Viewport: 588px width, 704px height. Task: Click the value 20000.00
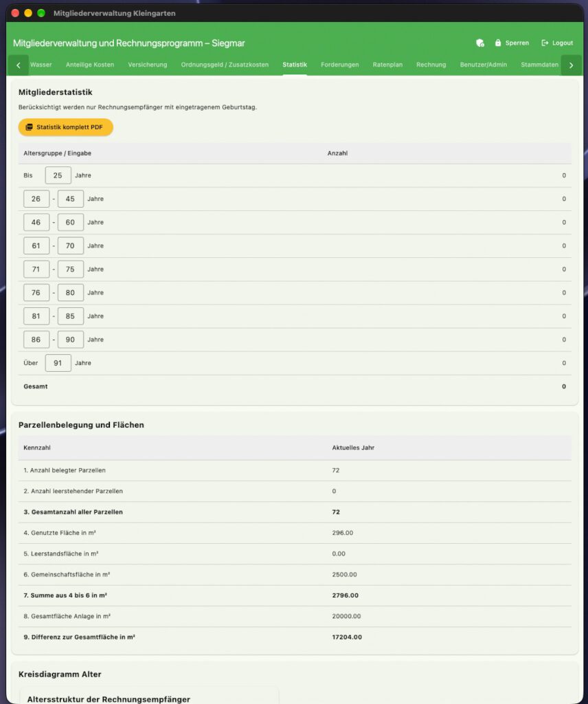coord(346,617)
